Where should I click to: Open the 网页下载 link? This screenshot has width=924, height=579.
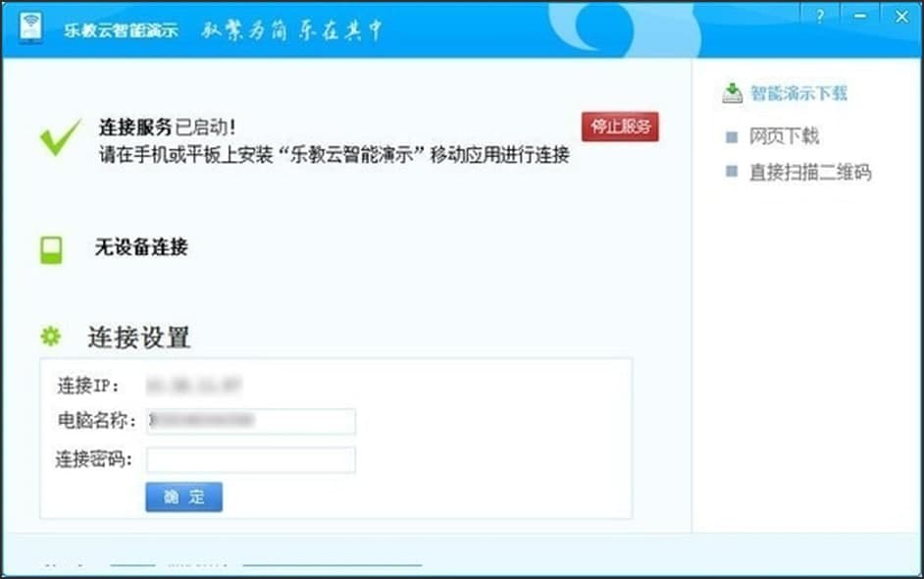785,136
